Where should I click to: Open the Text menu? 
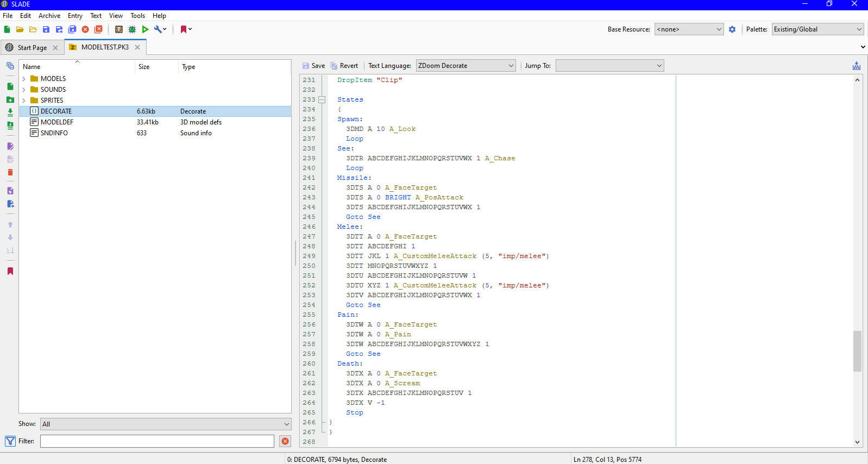pyautogui.click(x=96, y=16)
